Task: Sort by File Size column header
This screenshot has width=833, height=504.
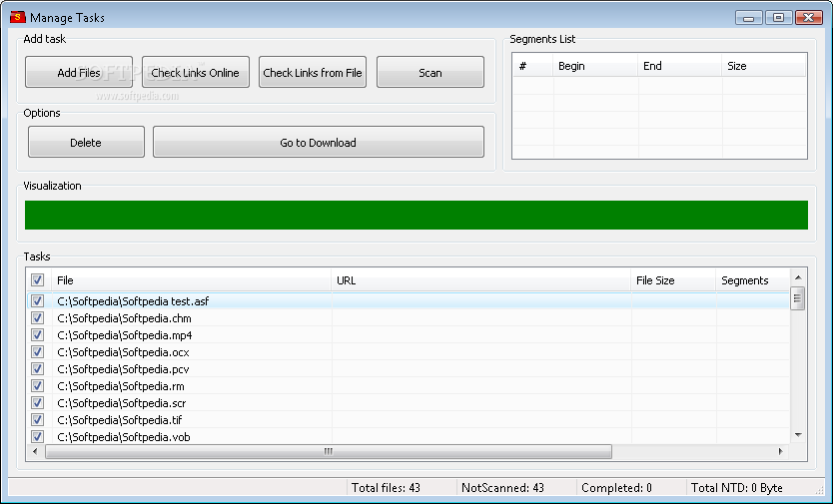Action: coord(673,280)
